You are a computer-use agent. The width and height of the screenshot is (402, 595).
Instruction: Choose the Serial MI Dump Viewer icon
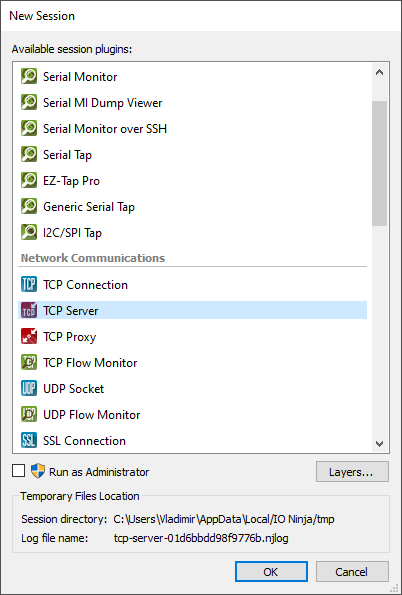(29, 102)
